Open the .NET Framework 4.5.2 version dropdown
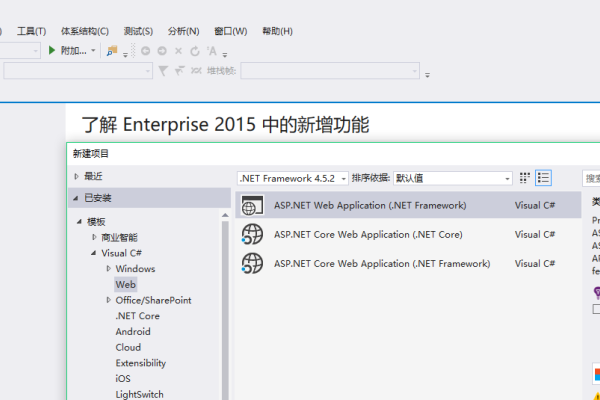The image size is (600, 400). point(293,178)
